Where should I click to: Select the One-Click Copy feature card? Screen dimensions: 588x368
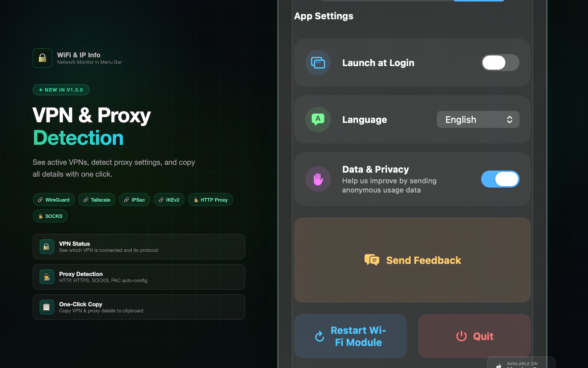[139, 307]
